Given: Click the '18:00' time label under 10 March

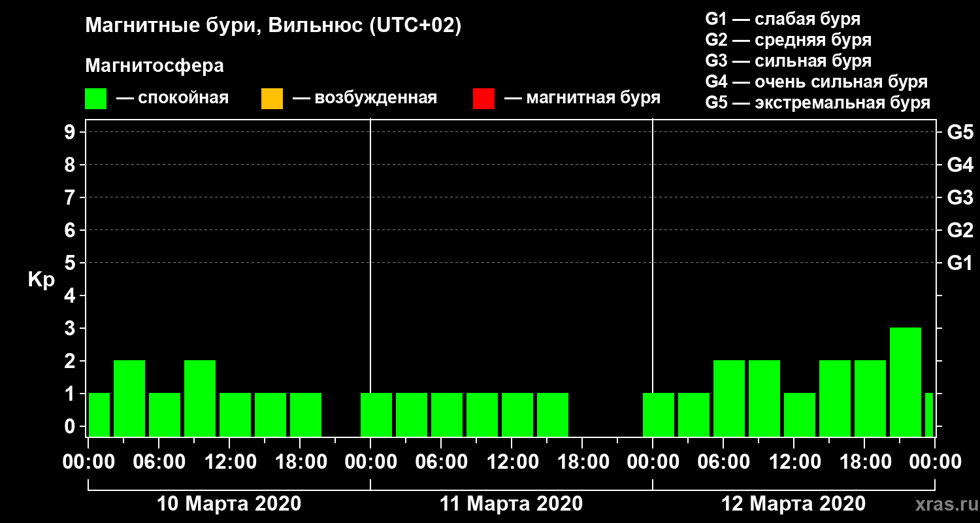Looking at the screenshot, I should pos(300,462).
